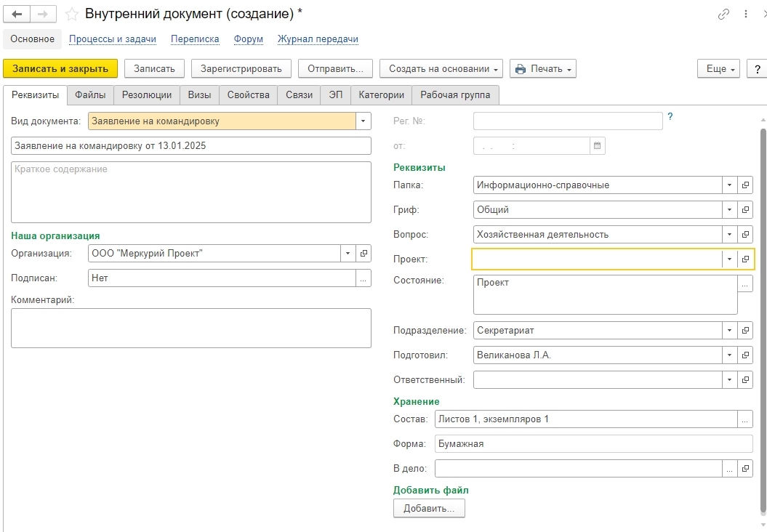The width and height of the screenshot is (767, 532).
Task: Expand Создать на основании menu
Action: coord(441,68)
